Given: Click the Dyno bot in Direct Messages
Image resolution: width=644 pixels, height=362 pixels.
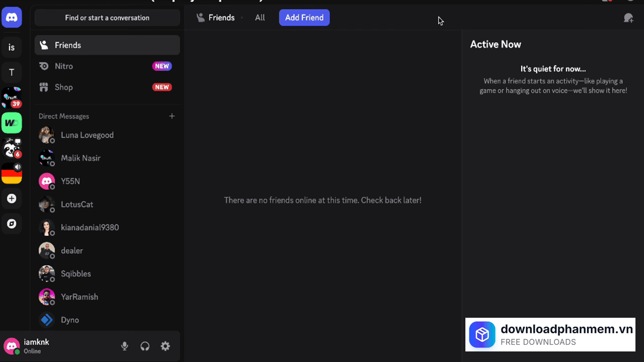Looking at the screenshot, I should 70,320.
